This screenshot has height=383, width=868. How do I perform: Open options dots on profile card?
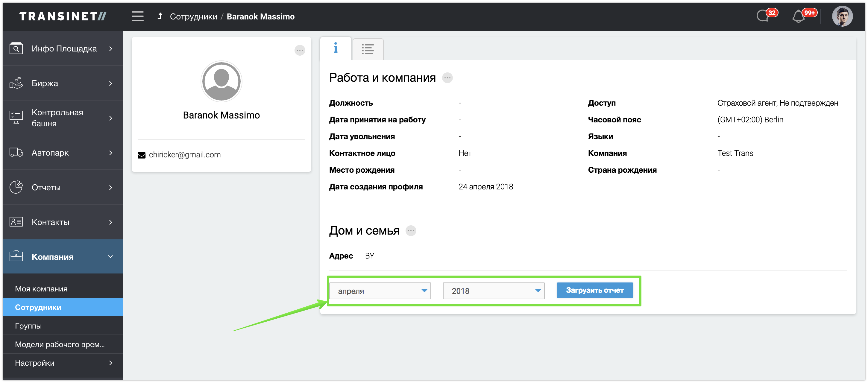click(300, 50)
